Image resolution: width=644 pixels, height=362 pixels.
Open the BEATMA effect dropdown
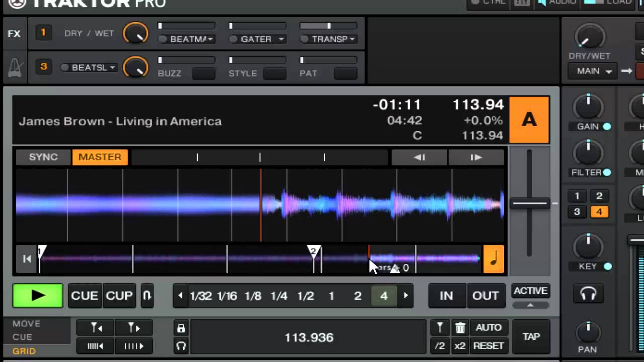point(210,39)
